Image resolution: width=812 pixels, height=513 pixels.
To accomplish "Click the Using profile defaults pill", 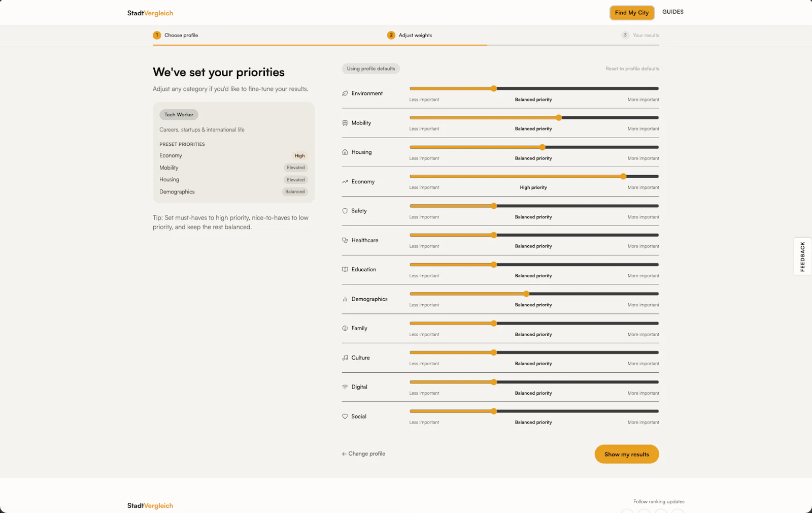I will 371,69.
